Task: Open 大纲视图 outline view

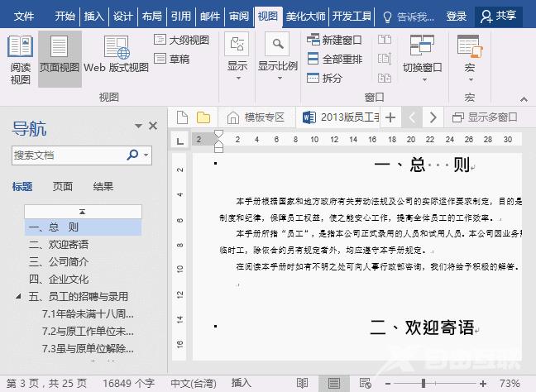Action: (x=181, y=40)
